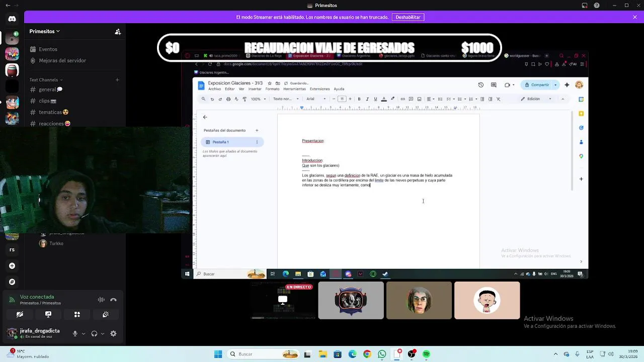This screenshot has height=362, width=644.
Task: Collapse the Text Channels category
Action: pos(46,79)
